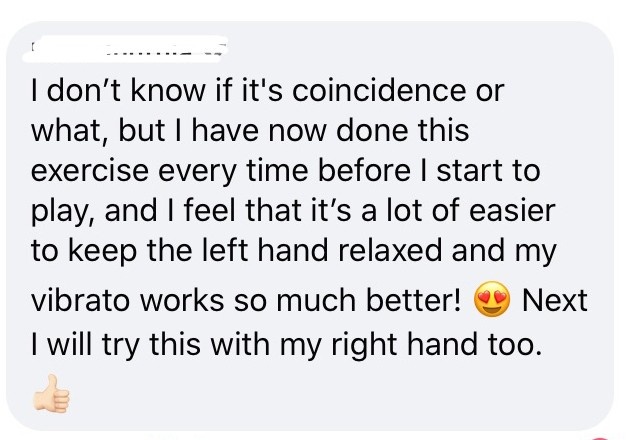
Task: Click the heart-eyes emoji in the comment
Action: click(492, 299)
